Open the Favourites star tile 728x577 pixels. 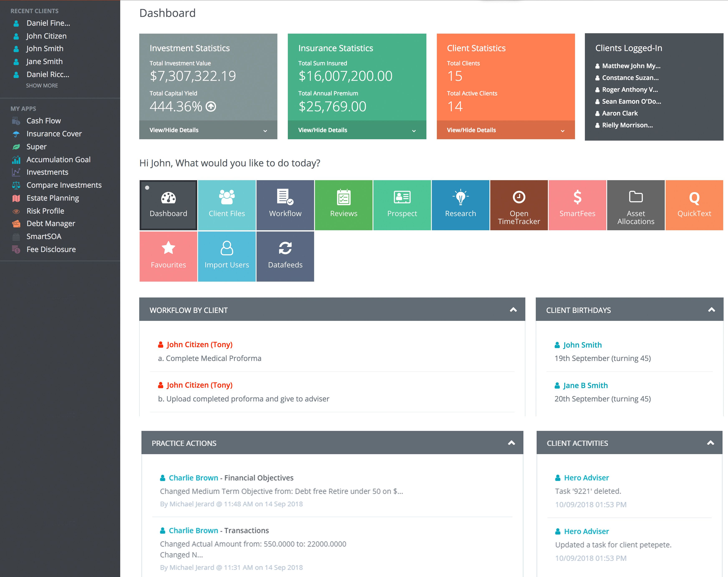click(168, 256)
